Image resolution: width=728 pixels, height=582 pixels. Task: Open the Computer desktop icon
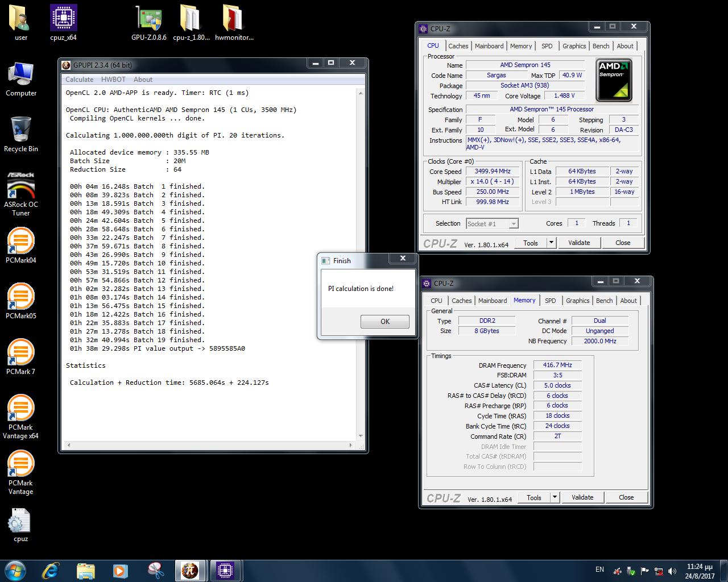pos(21,79)
